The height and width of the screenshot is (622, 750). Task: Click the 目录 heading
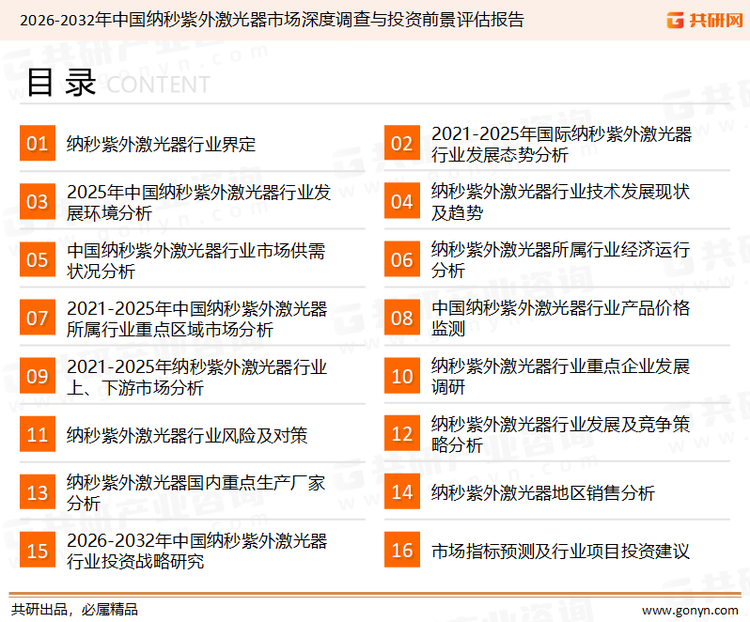click(61, 82)
